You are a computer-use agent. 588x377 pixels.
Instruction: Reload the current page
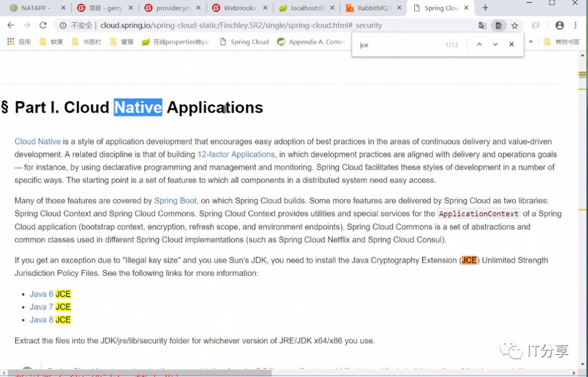43,25
